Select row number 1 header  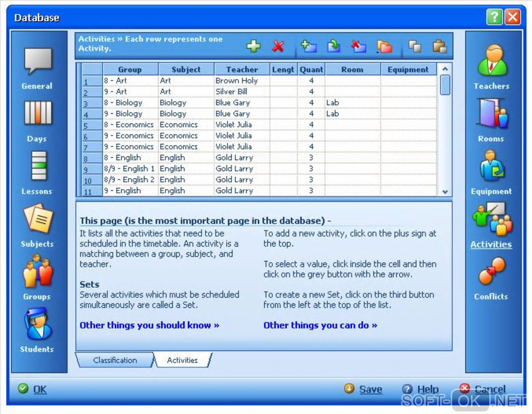point(92,81)
